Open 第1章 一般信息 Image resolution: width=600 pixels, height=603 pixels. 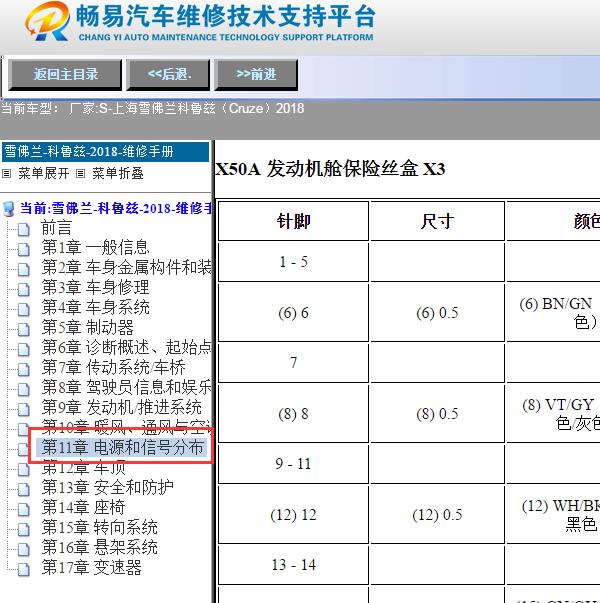(x=95, y=247)
